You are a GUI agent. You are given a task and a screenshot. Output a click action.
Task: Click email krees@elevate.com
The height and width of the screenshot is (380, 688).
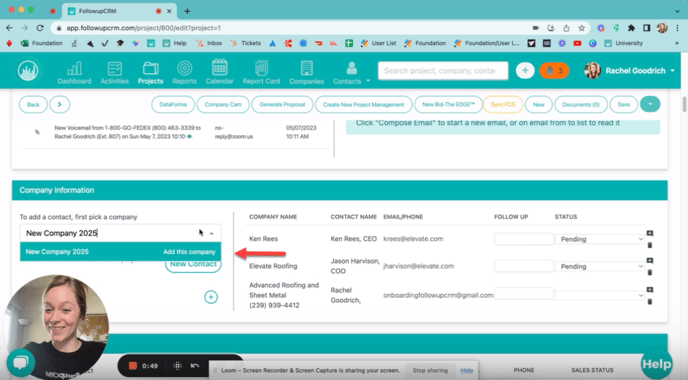[x=413, y=239]
